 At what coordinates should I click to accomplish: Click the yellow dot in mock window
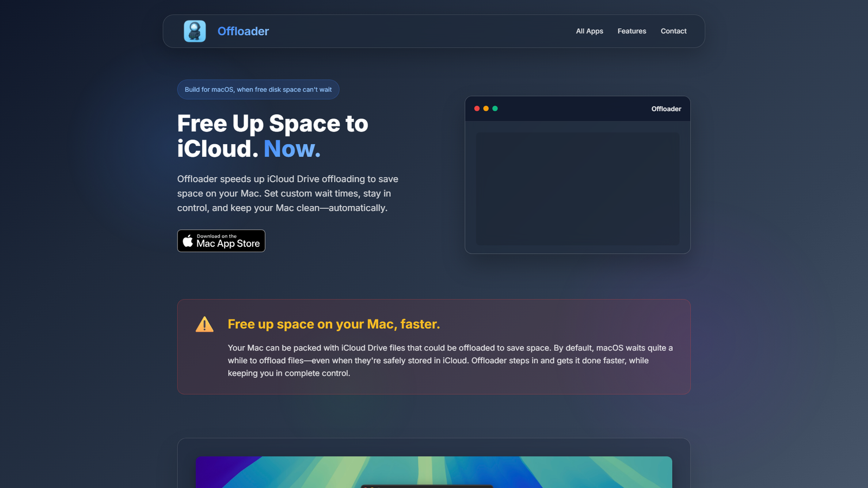pyautogui.click(x=486, y=108)
